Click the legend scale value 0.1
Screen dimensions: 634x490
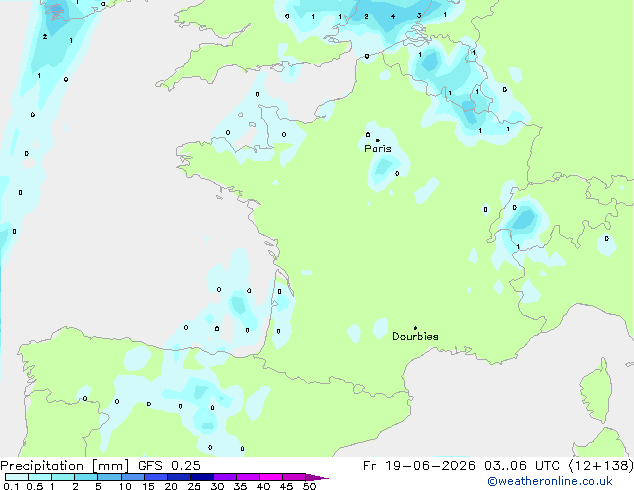(11, 486)
